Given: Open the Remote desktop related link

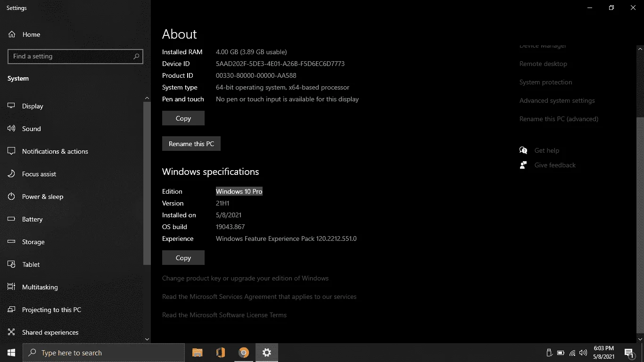Looking at the screenshot, I should pyautogui.click(x=543, y=64).
